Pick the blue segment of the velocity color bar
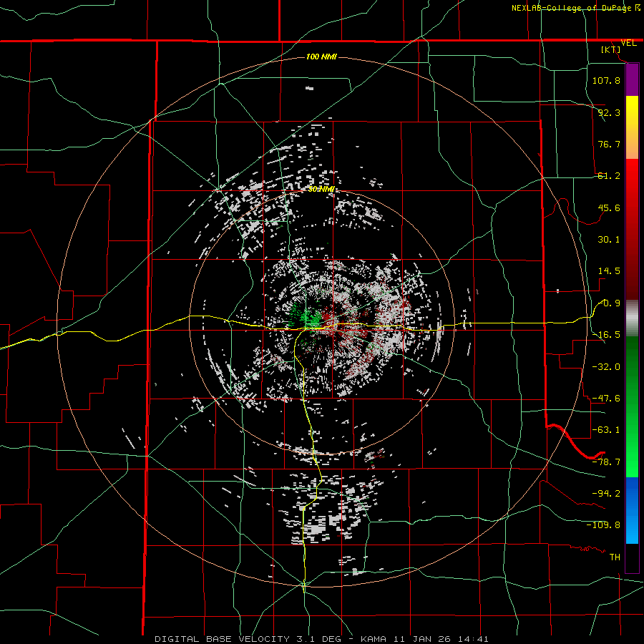This screenshot has width=644, height=644. (632, 509)
